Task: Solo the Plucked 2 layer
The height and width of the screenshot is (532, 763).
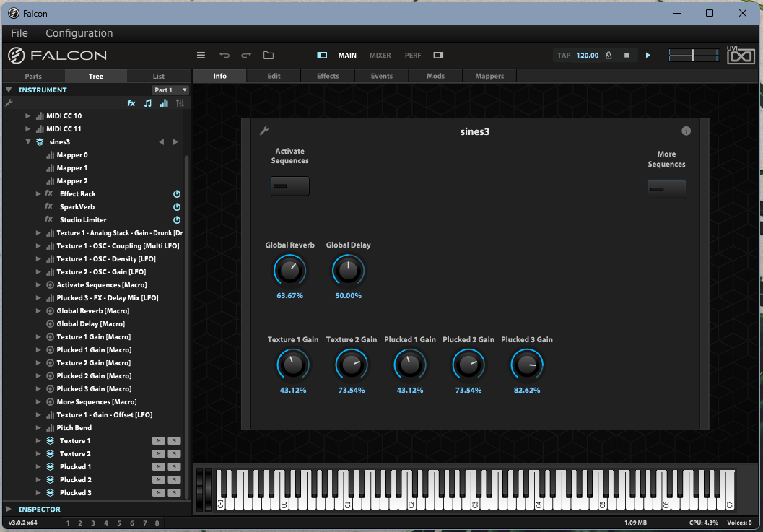Action: [x=173, y=480]
